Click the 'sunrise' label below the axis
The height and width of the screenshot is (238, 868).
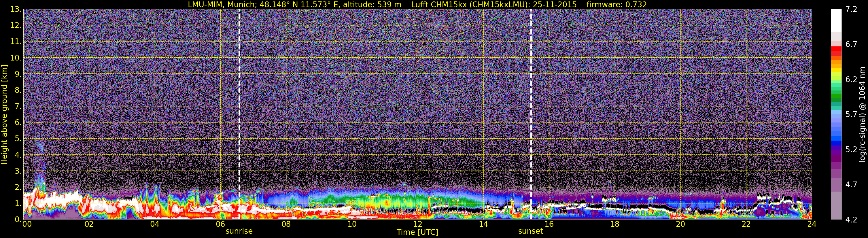click(239, 231)
